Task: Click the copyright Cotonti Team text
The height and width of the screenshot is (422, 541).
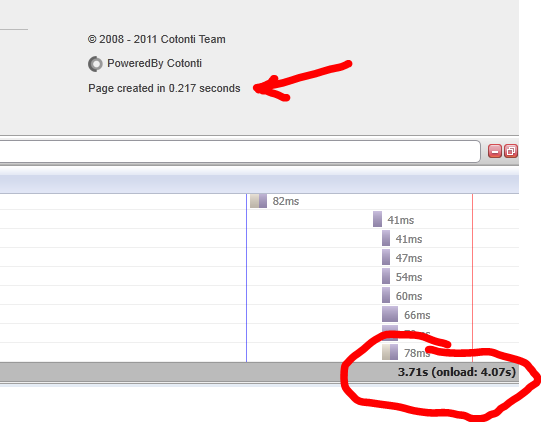Action: click(157, 39)
